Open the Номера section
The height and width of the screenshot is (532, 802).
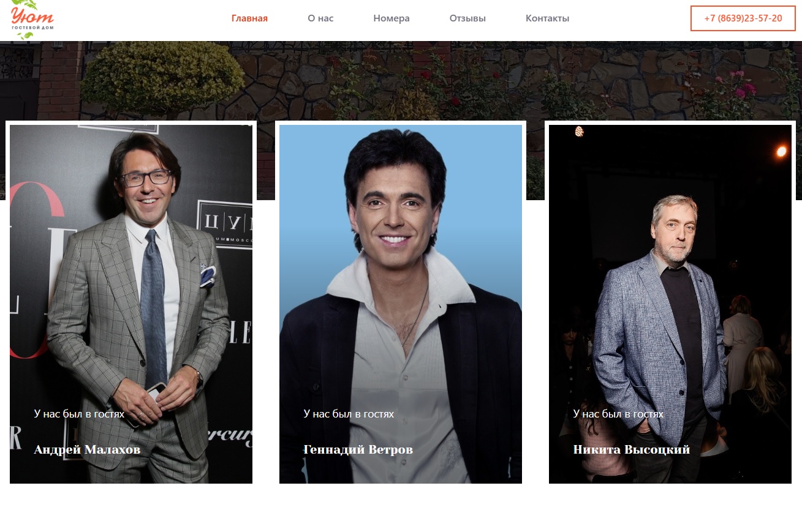click(391, 18)
